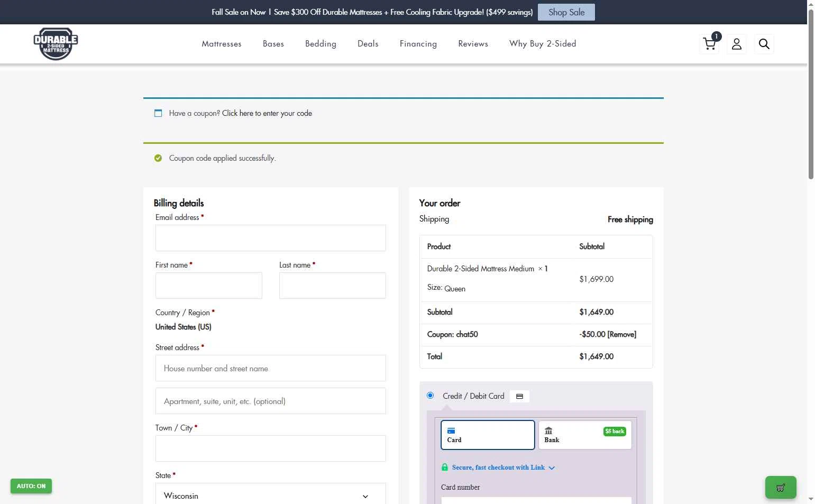Click the Apartment, suite, unit field
Screen dimensions: 815x504
[x=271, y=401]
